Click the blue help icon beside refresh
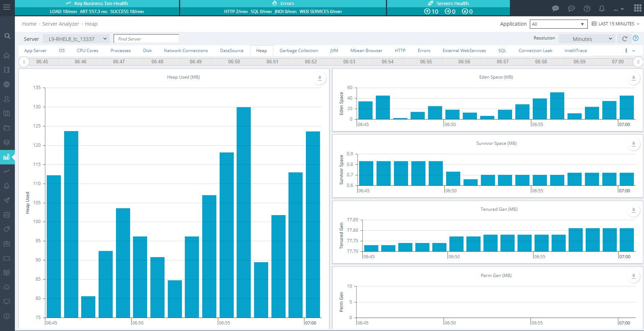The image size is (644, 331). (636, 38)
